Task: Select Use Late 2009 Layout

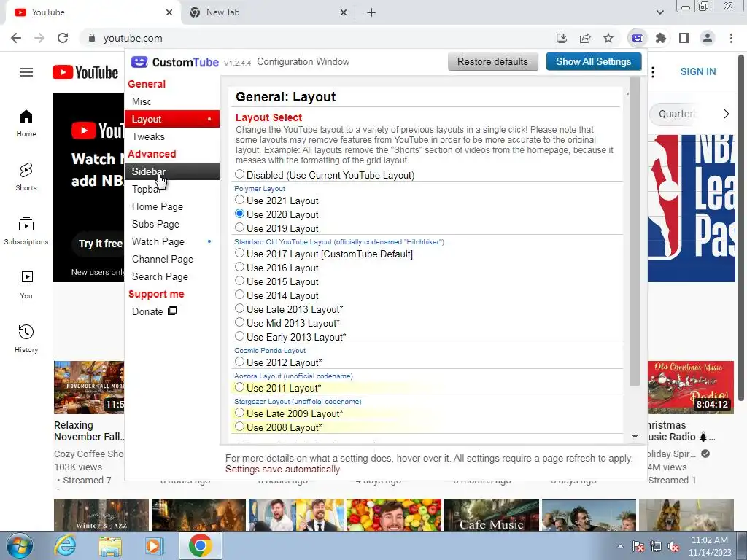Action: [x=239, y=413]
